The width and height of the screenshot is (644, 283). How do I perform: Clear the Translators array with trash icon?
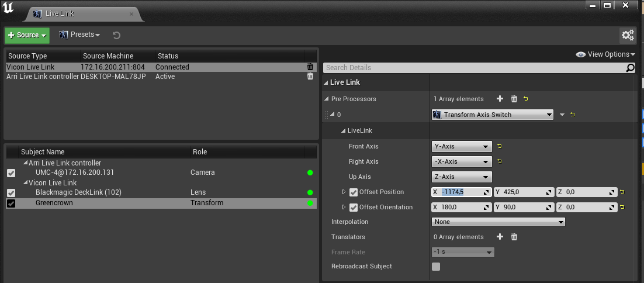click(x=514, y=237)
